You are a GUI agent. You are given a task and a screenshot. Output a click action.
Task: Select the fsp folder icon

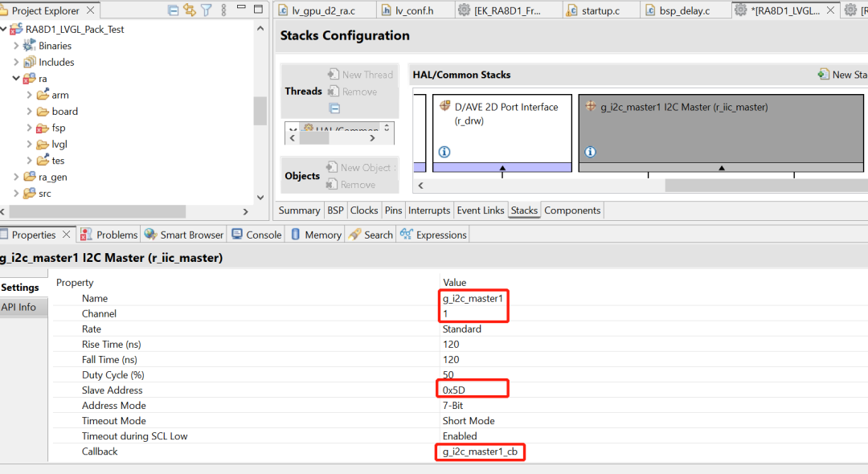click(43, 128)
